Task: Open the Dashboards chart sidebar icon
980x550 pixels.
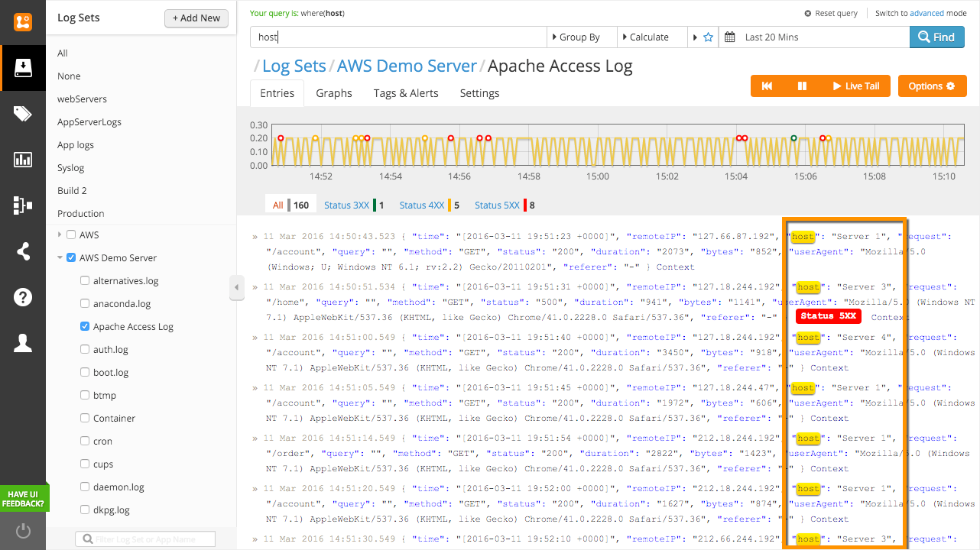Action: pos(23,160)
